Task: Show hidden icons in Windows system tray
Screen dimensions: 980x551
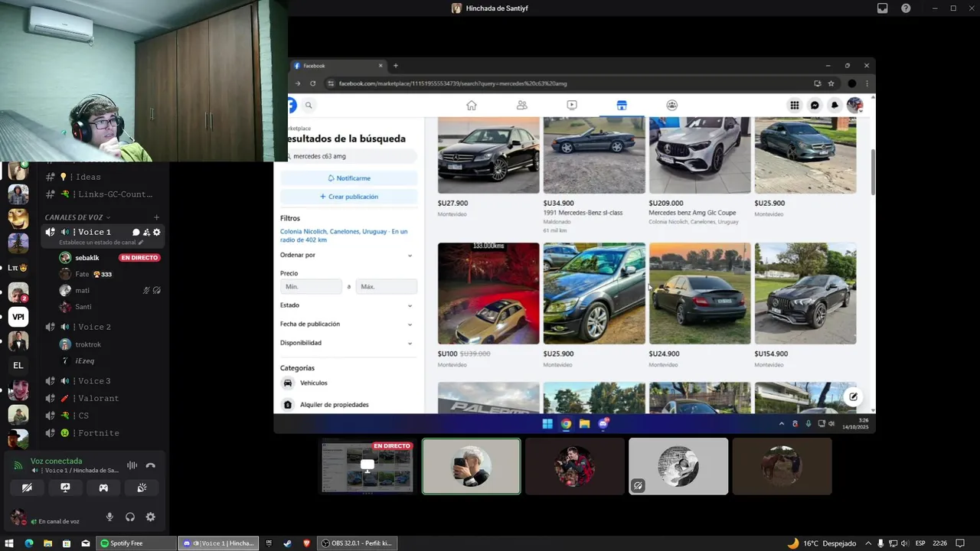Action: (867, 543)
